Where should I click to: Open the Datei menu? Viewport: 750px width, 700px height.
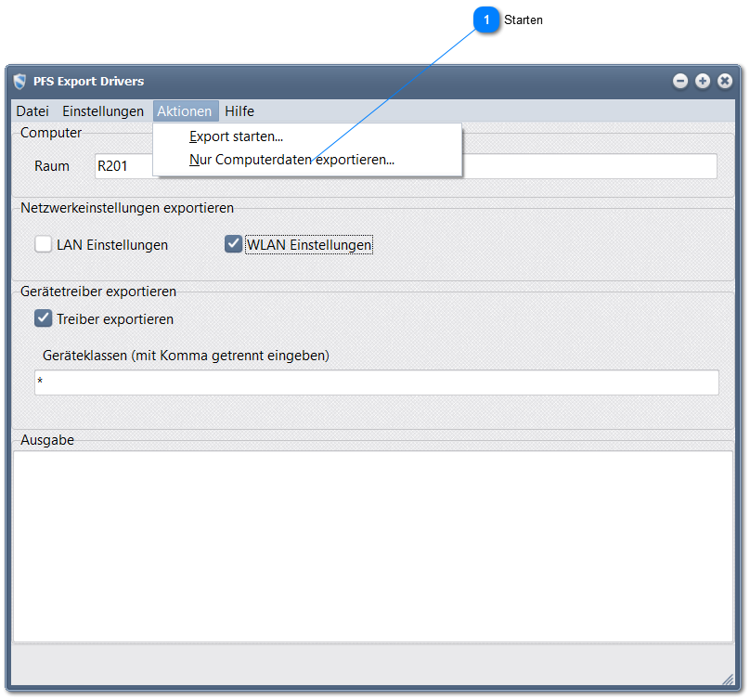coord(32,111)
